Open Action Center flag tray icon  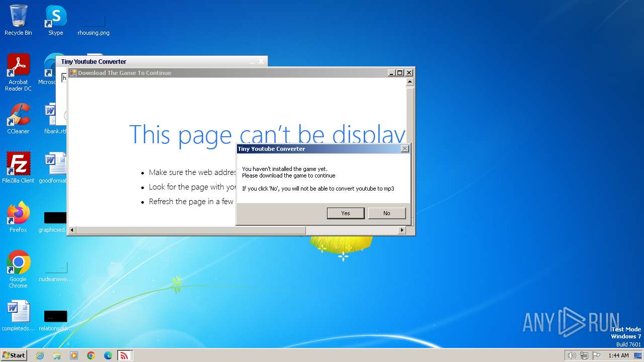coord(596,355)
